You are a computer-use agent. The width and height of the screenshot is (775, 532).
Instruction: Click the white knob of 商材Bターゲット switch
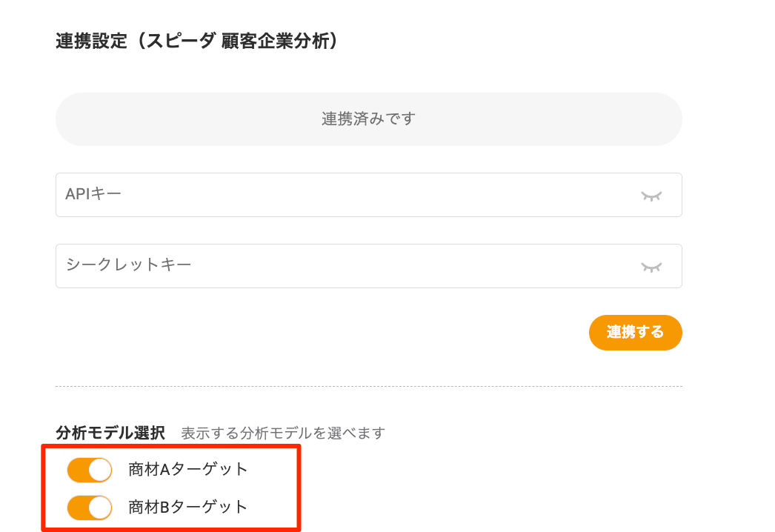pos(100,508)
